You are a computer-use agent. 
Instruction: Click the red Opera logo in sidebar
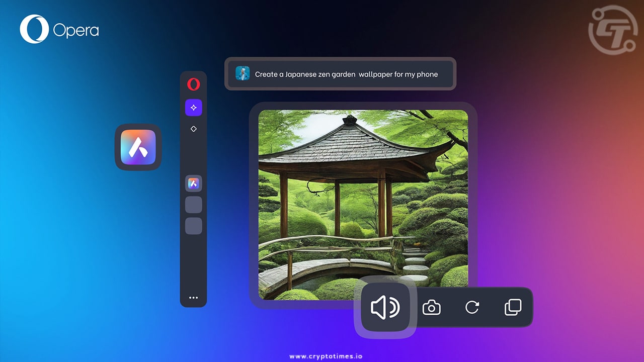pos(193,84)
